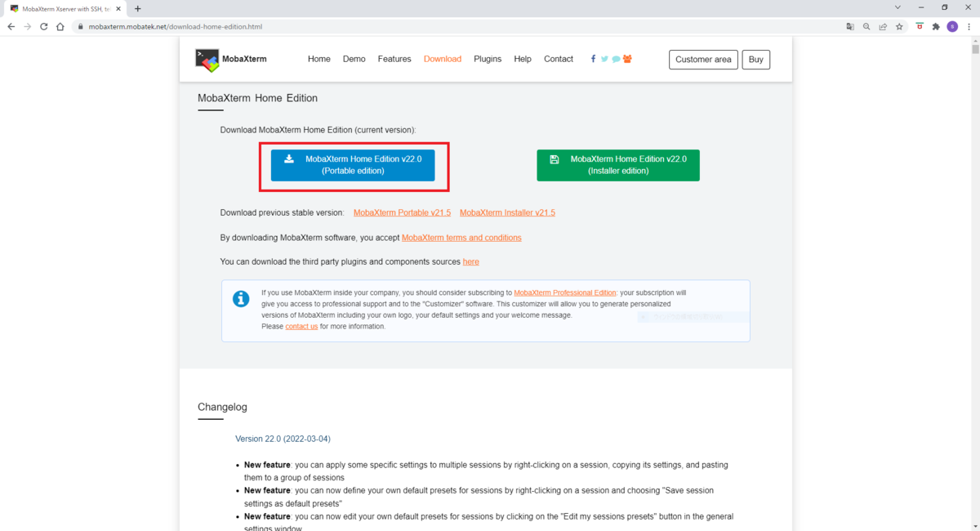Open the Plugins menu item

488,59
